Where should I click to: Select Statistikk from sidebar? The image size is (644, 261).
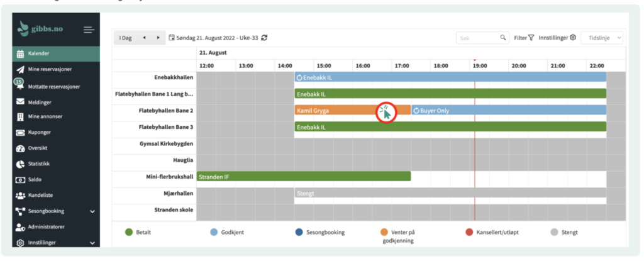click(39, 164)
